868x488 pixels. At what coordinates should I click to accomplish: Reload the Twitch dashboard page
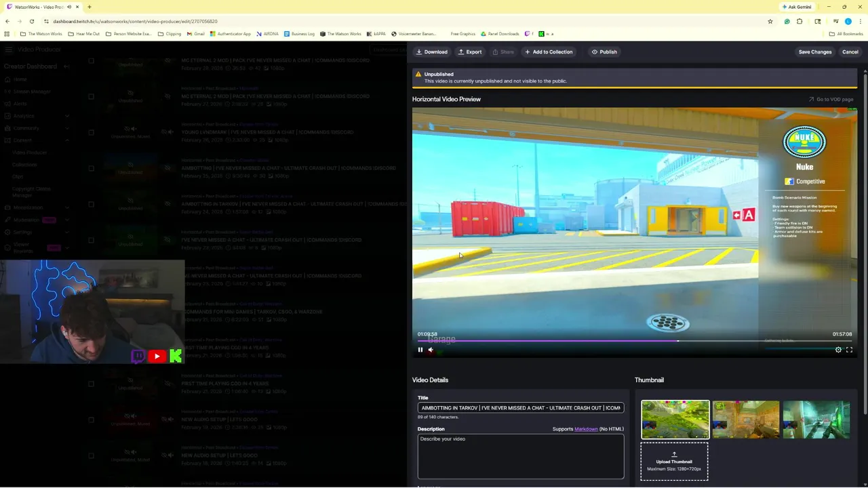(x=31, y=21)
